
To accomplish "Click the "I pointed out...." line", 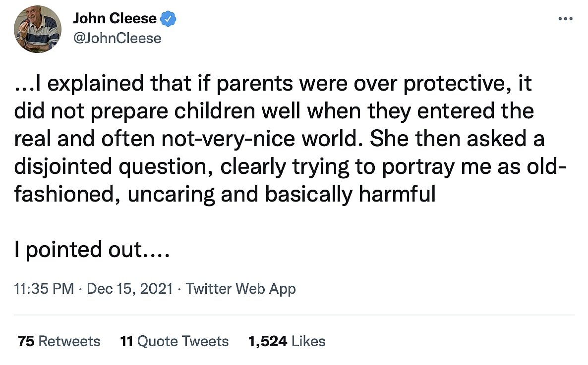I will 92,250.
